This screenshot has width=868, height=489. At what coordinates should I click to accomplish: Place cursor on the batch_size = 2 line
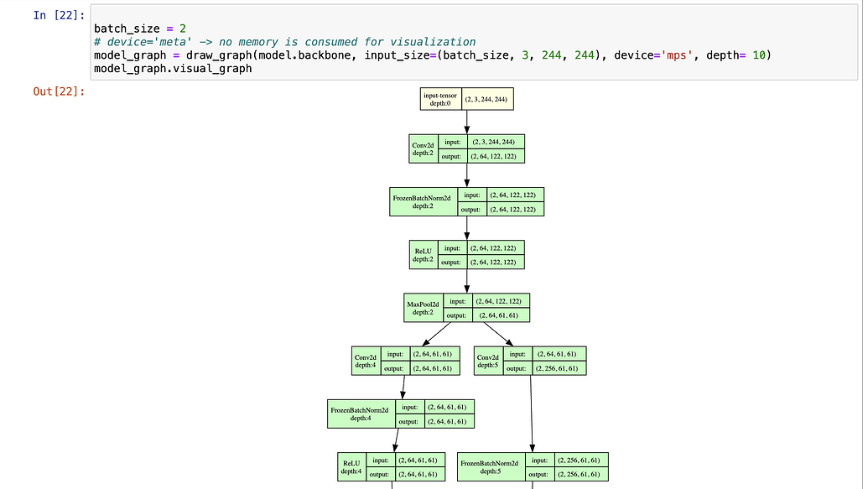[x=140, y=29]
